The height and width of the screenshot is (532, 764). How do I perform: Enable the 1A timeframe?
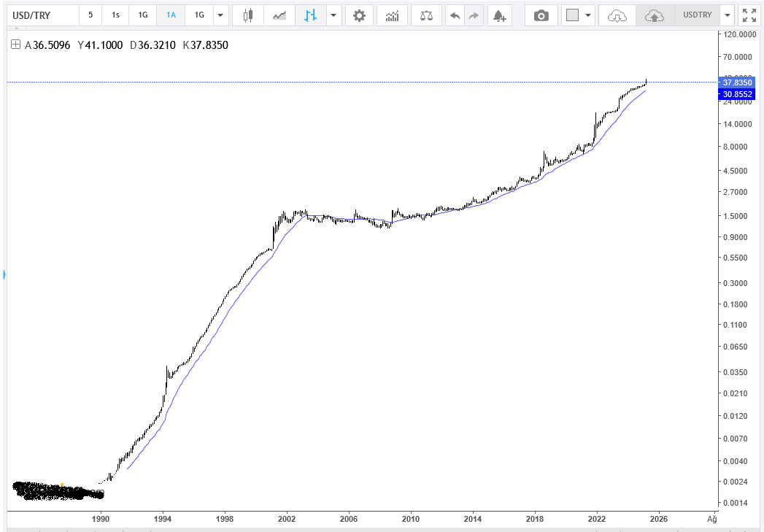coord(171,15)
